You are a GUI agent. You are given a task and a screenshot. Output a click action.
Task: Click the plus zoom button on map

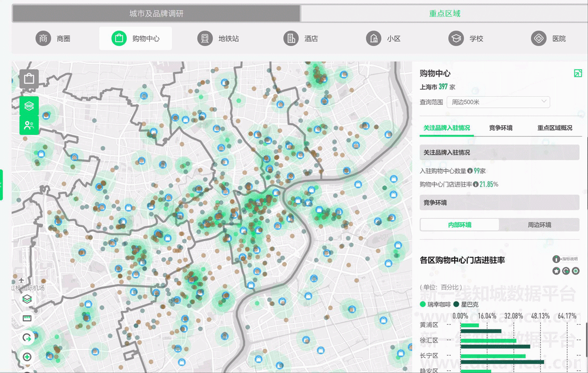(x=27, y=357)
